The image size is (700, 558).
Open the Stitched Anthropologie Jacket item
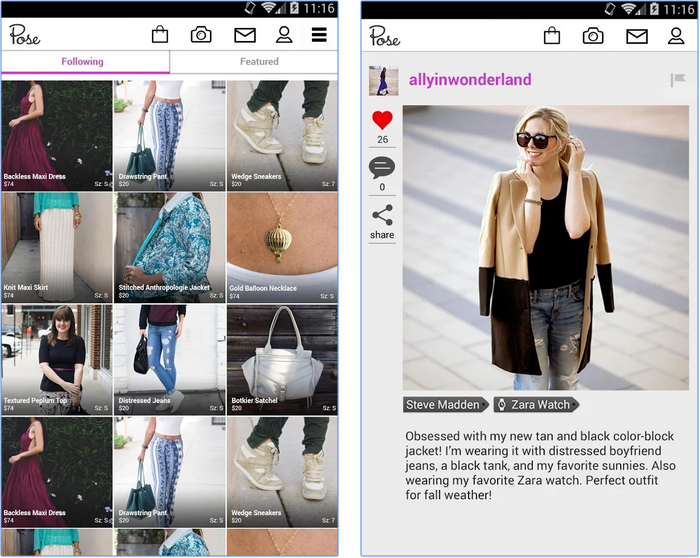pyautogui.click(x=170, y=248)
